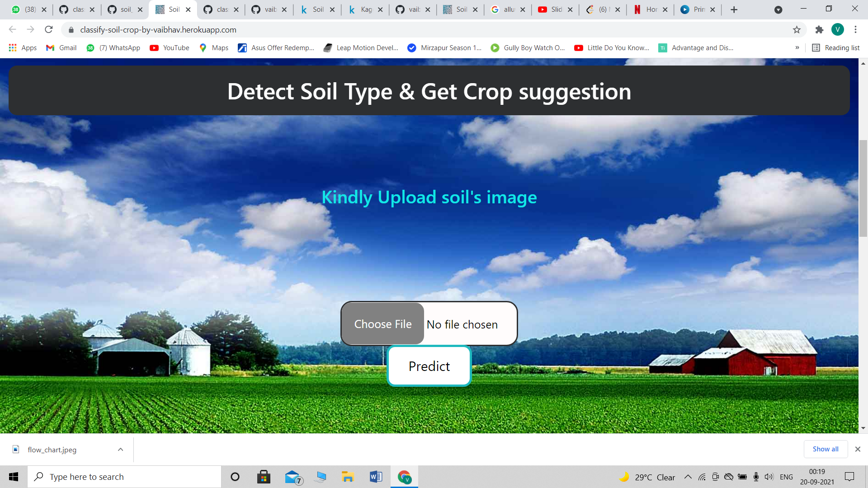Viewport: 868px width, 488px height.
Task: Collapse the flow_chart.jpeg download chevron
Action: (x=120, y=449)
